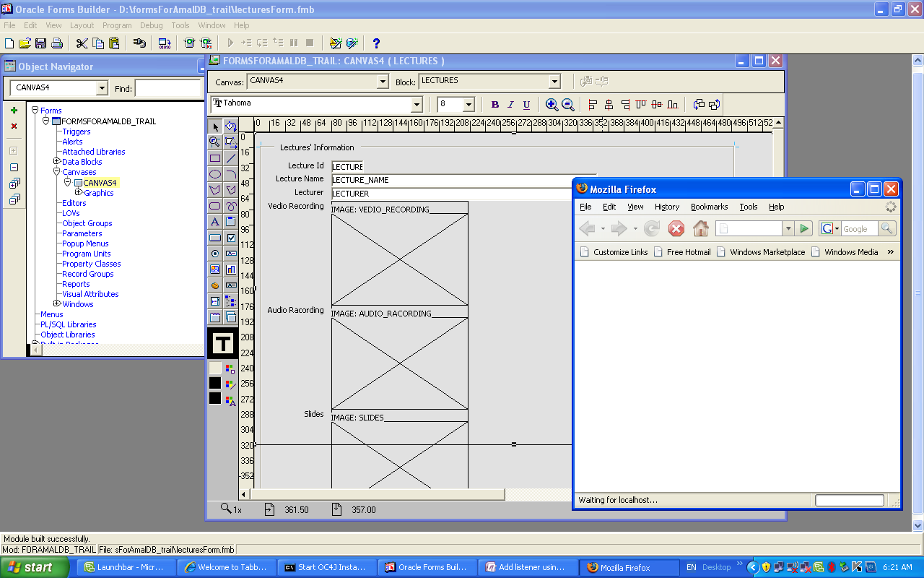This screenshot has height=578, width=924.
Task: Open the Canvas dropdown list
Action: pos(383,82)
